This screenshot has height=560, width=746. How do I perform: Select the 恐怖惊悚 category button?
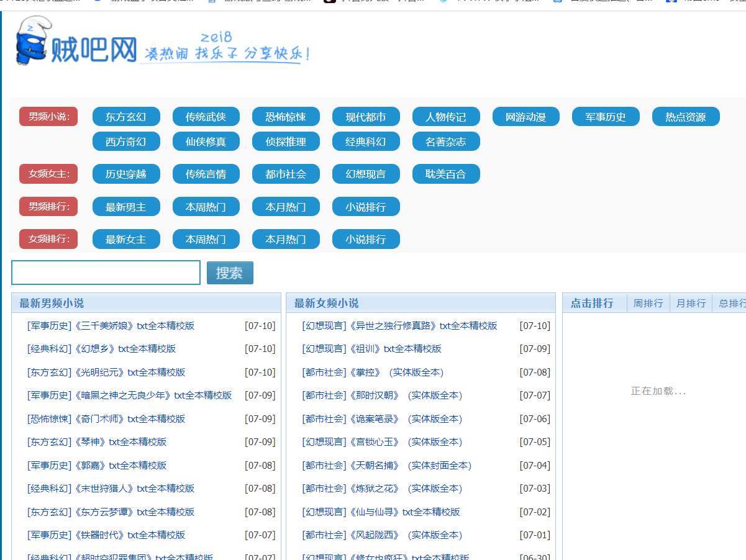coord(286,117)
